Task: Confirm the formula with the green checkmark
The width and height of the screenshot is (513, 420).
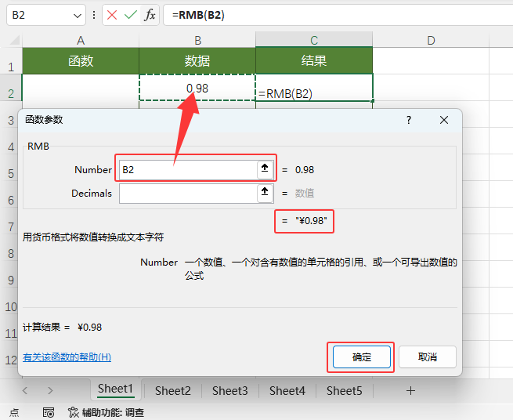Action: tap(131, 15)
